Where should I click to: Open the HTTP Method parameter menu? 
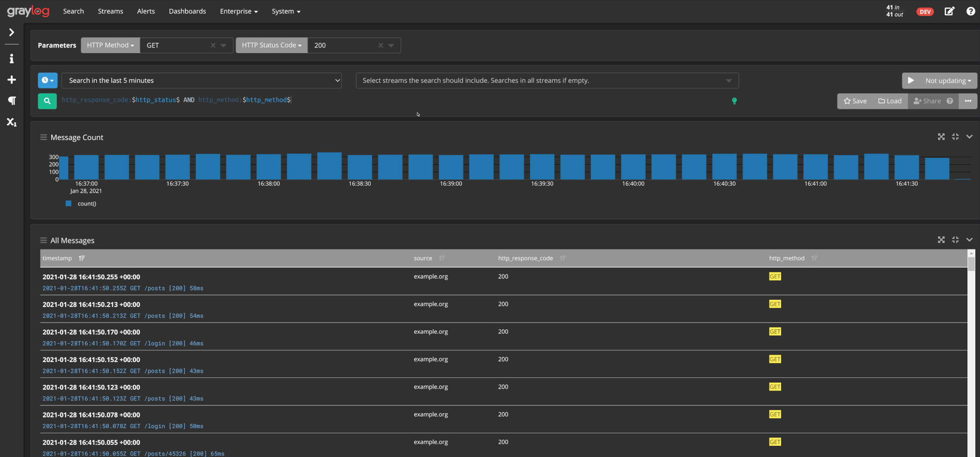(x=110, y=45)
